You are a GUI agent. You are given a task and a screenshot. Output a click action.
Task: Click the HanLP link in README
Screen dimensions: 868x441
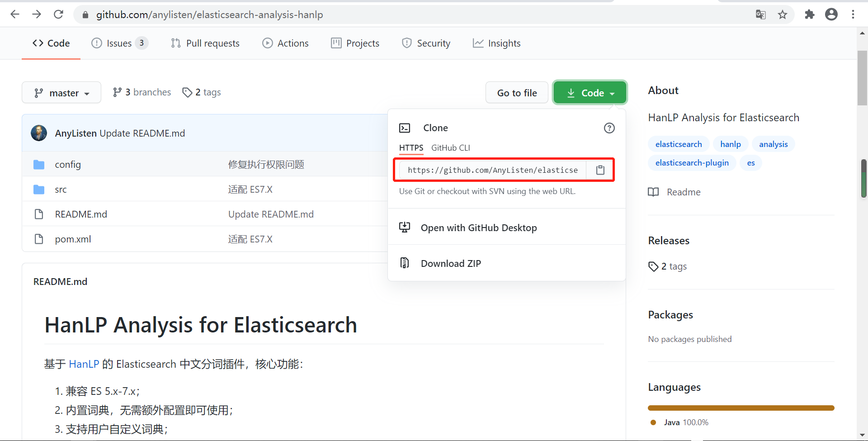(x=84, y=364)
